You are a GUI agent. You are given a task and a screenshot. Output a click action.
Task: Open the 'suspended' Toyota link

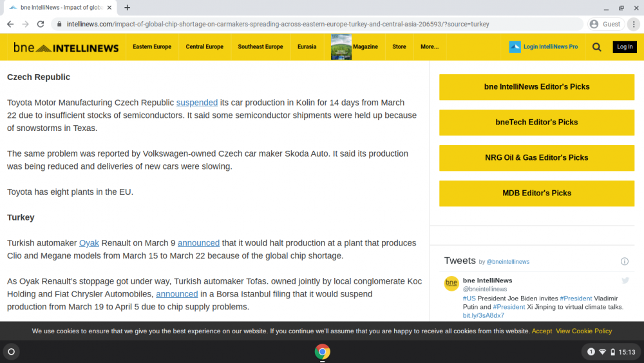click(x=196, y=103)
